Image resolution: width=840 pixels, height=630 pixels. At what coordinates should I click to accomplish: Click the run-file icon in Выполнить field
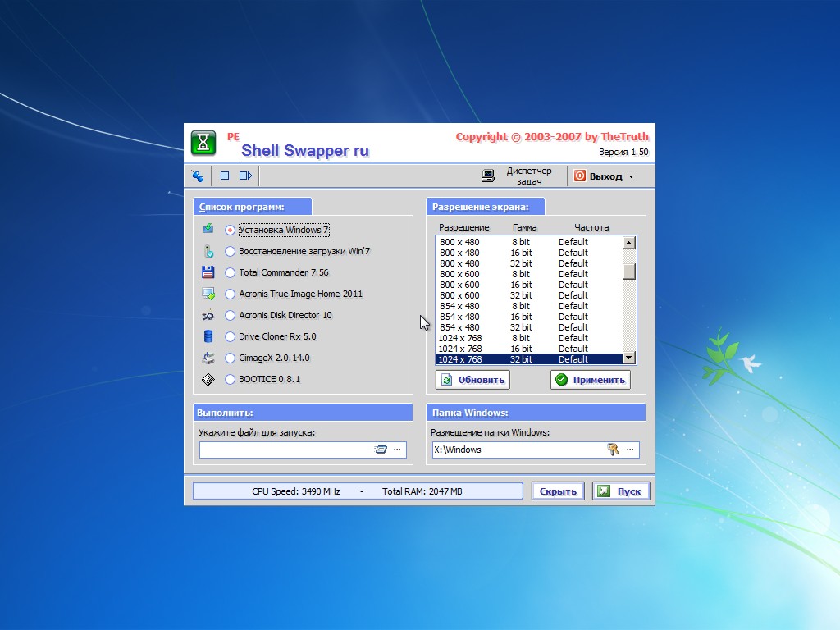(380, 449)
